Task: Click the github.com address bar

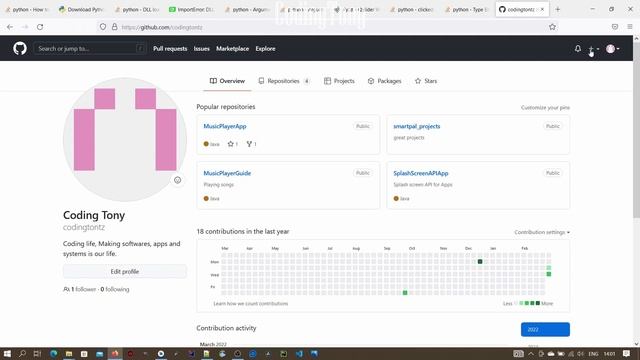Action: (x=327, y=27)
